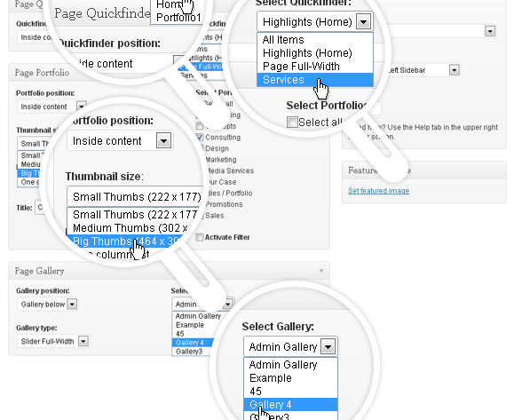Open the Left Sidebar dropdown arrow
This screenshot has width=514, height=420.
tap(454, 70)
